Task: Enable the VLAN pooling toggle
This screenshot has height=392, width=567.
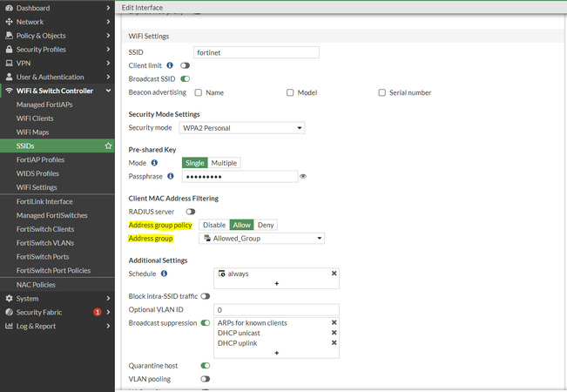Action: [206, 379]
